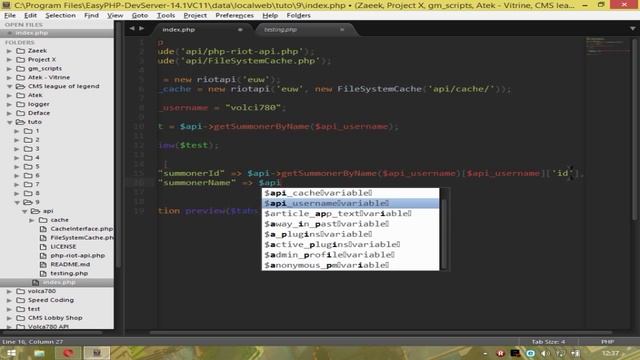640x360 pixels.
Task: Collapse the api subfolder
Action: (x=24, y=211)
